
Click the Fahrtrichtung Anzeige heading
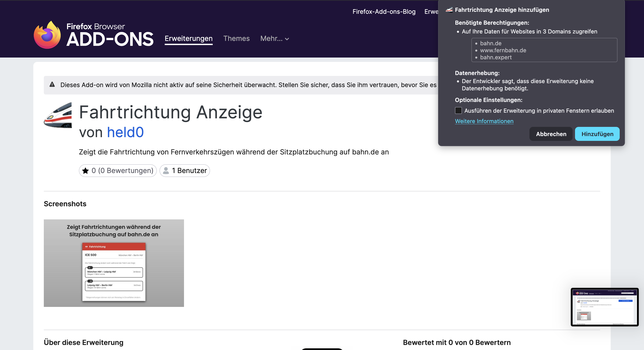(x=170, y=112)
